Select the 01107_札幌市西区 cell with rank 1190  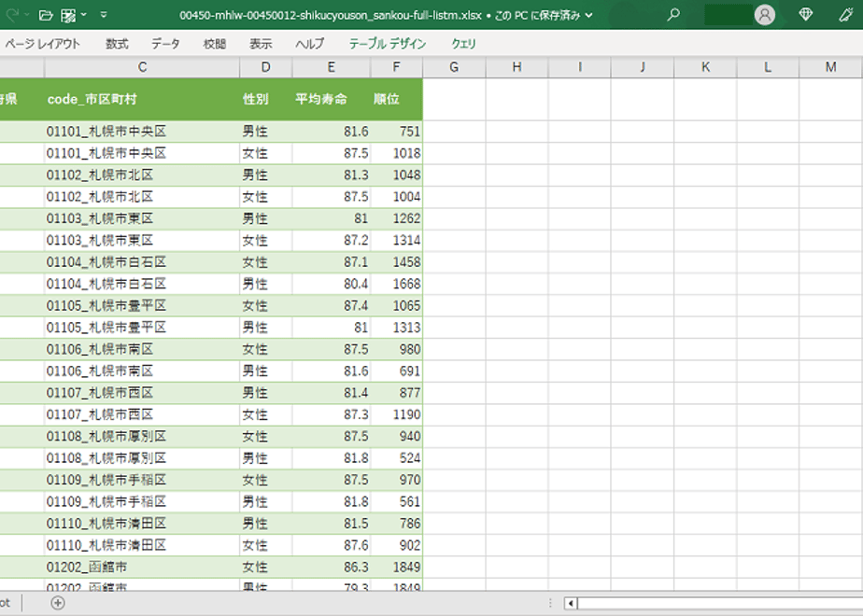[x=142, y=414]
